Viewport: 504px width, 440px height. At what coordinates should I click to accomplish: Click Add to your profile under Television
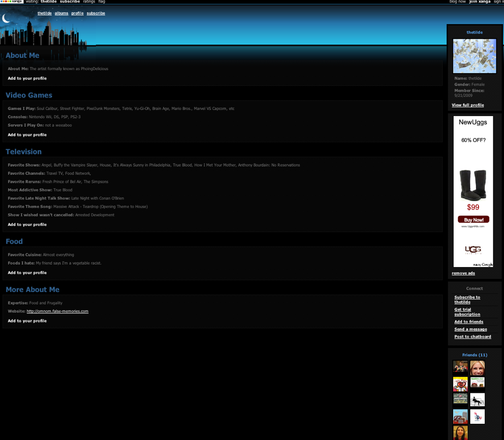click(27, 224)
